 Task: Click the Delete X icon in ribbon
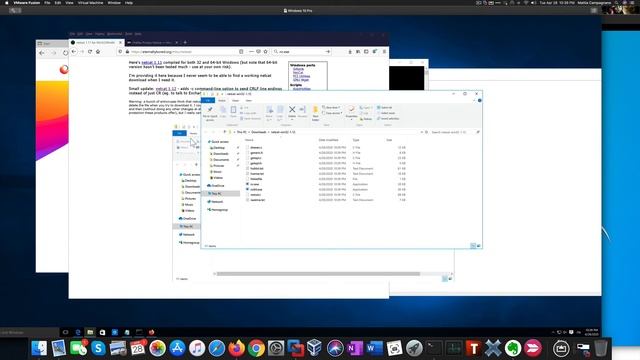pos(292,109)
